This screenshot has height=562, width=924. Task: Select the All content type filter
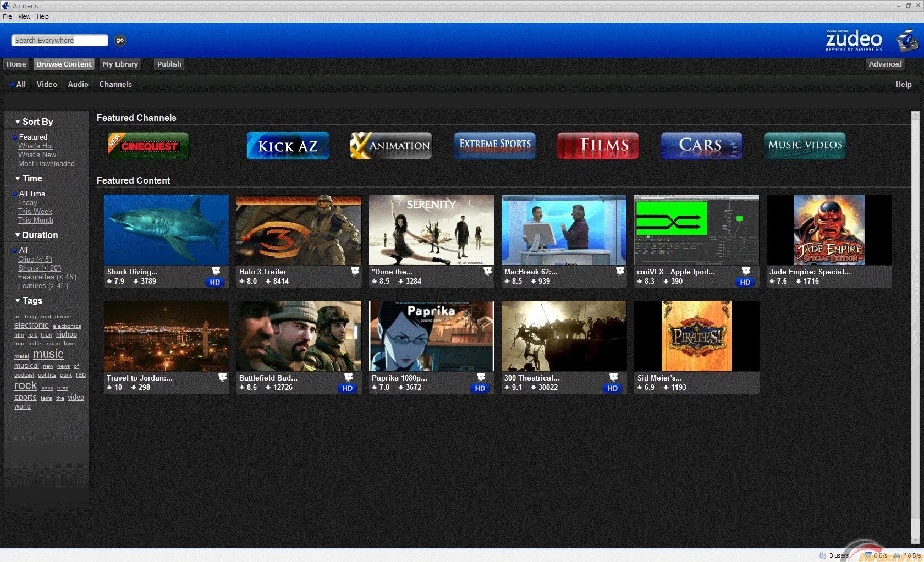pos(21,84)
